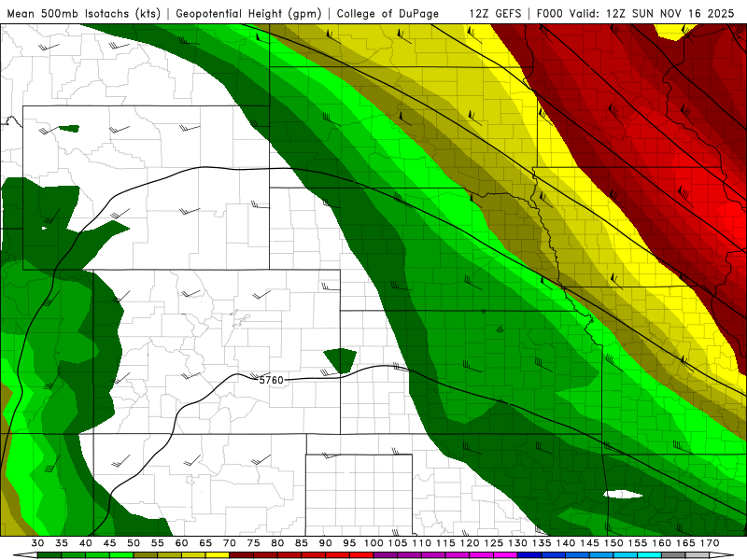Click the '85' legend scale label

302,543
